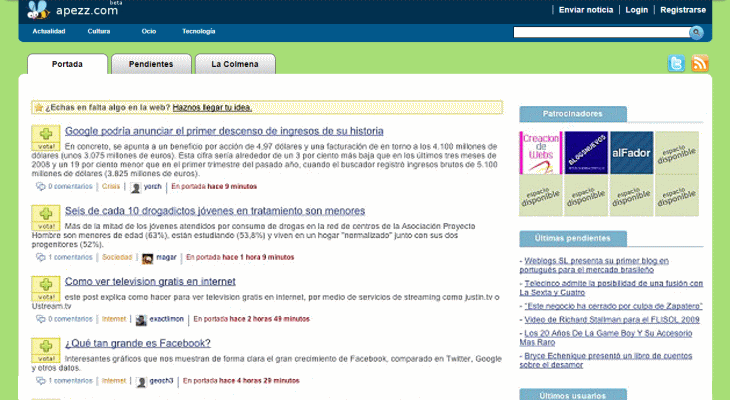Click the Enviar noticia link
730x400 pixels.
pos(586,10)
